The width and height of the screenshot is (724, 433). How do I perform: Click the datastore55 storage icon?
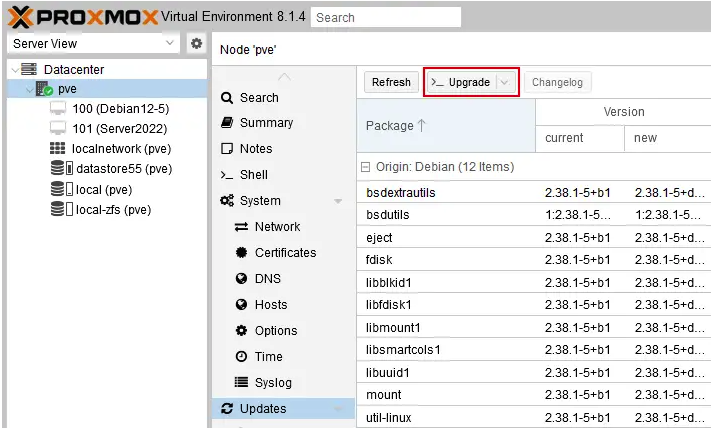(x=62, y=169)
